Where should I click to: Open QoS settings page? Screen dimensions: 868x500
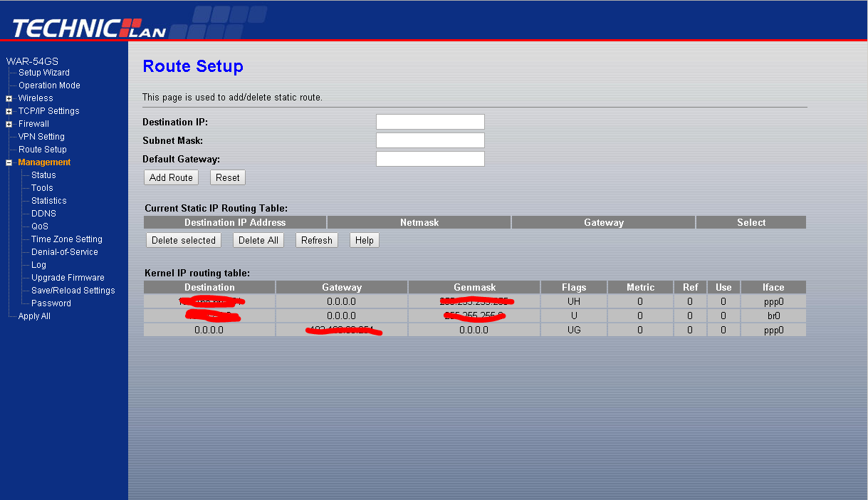tap(40, 226)
